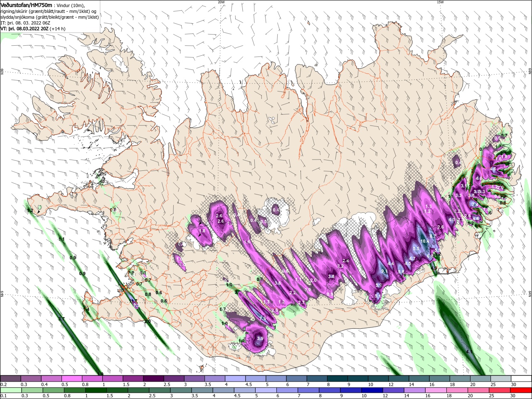Click the VT: þri. 08.03.2022 20Z valid time
The width and height of the screenshot is (532, 399).
[x=25, y=29]
